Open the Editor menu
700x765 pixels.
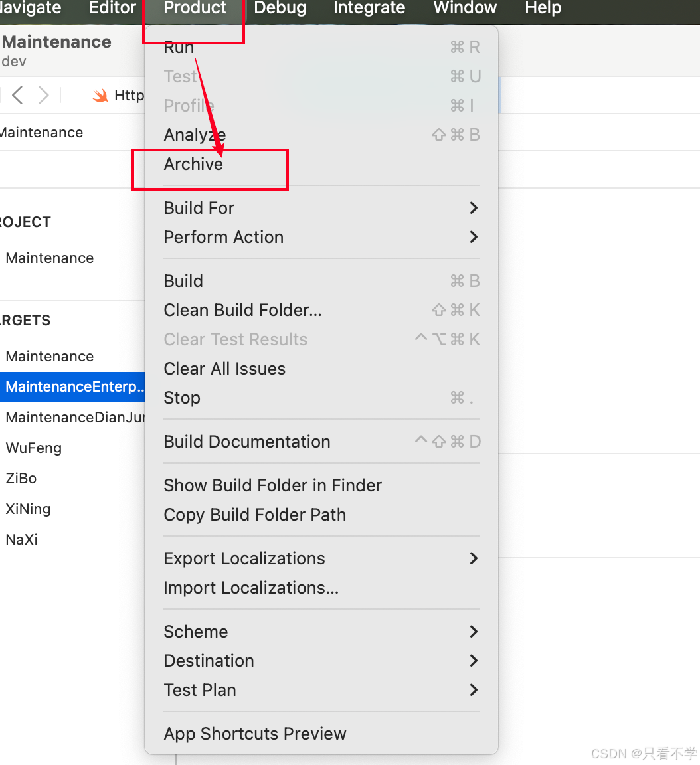(113, 8)
